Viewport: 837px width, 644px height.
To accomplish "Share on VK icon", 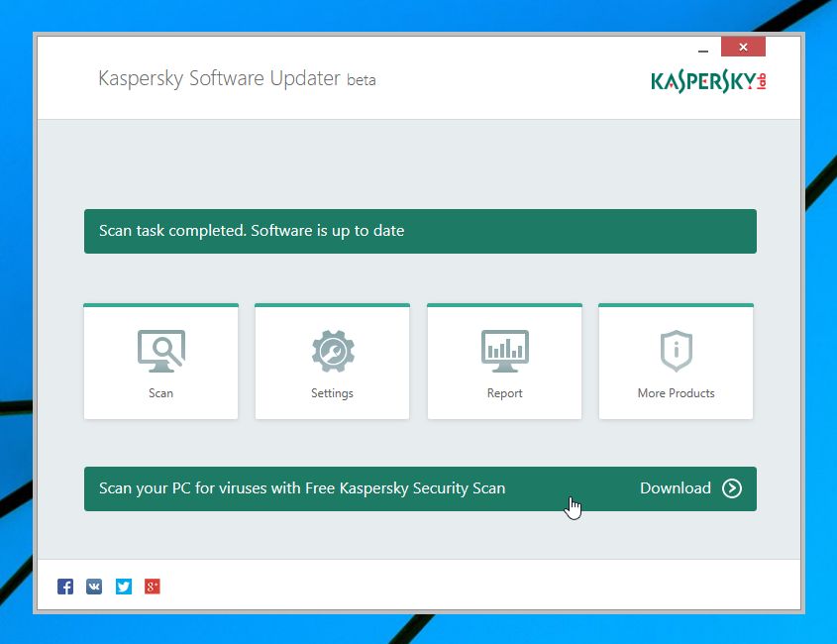I will (x=94, y=587).
